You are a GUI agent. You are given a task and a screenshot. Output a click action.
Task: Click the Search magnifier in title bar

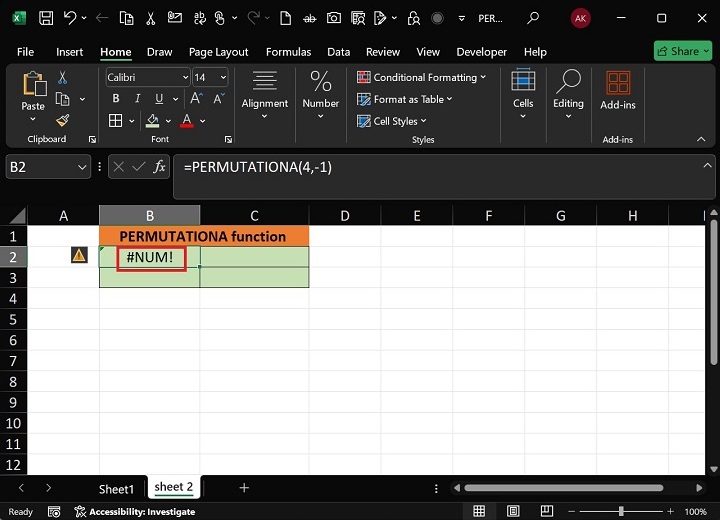[x=533, y=18]
